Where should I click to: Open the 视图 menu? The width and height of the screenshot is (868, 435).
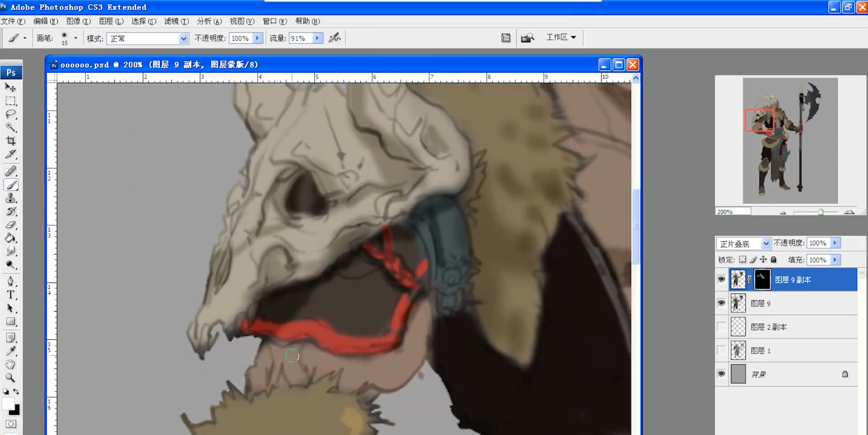coord(242,21)
